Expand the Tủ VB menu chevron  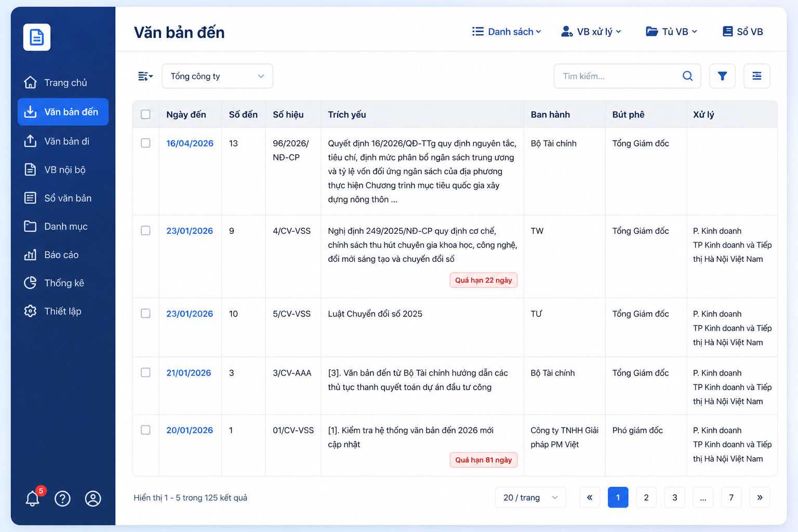pos(694,32)
